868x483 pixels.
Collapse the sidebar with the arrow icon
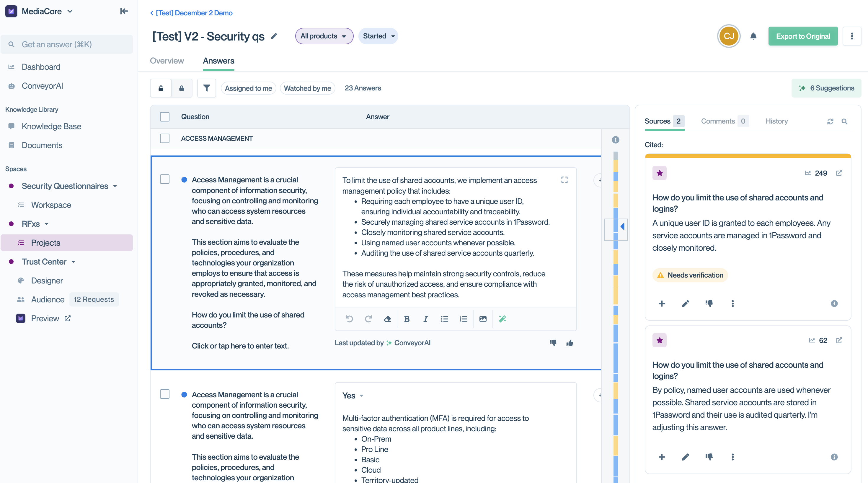(124, 11)
